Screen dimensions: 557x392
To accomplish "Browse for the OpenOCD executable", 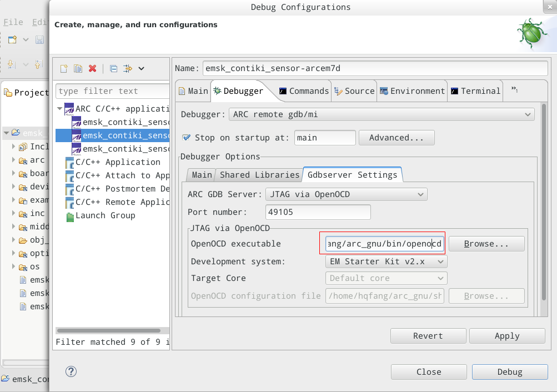I will pyautogui.click(x=486, y=243).
